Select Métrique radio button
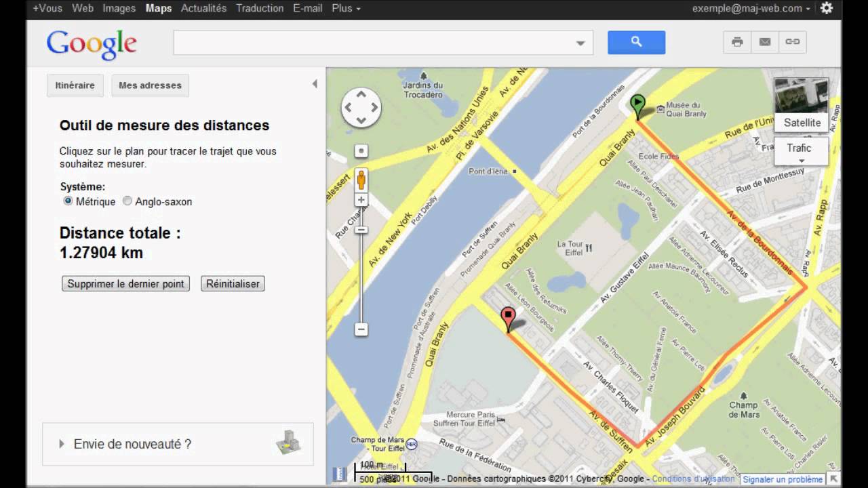This screenshot has width=868, height=488. point(68,201)
